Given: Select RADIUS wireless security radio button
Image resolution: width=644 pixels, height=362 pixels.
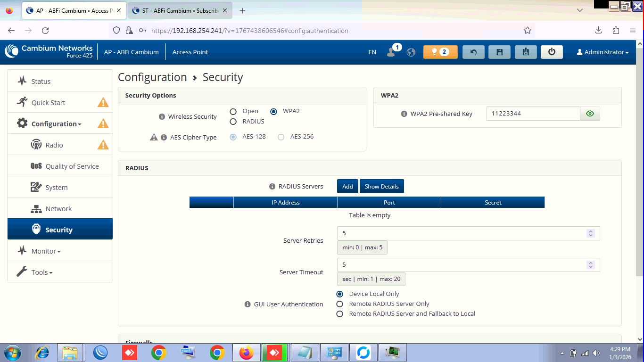Looking at the screenshot, I should tap(233, 122).
